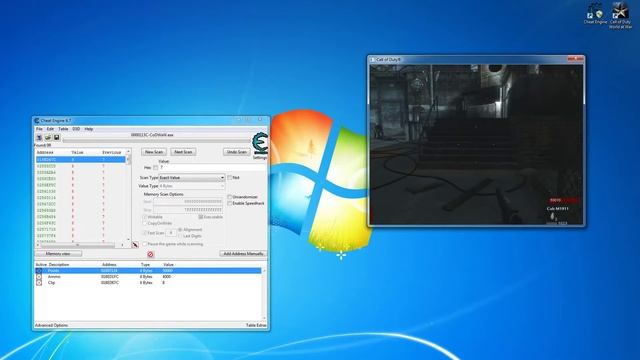The width and height of the screenshot is (640, 360).
Task: Click the red arrow add-to-list icon
Action: [x=135, y=245]
